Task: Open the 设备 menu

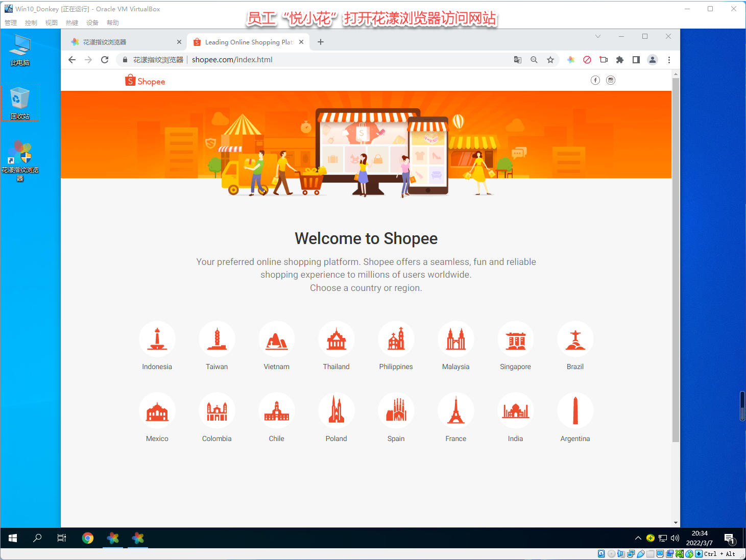Action: [x=92, y=22]
